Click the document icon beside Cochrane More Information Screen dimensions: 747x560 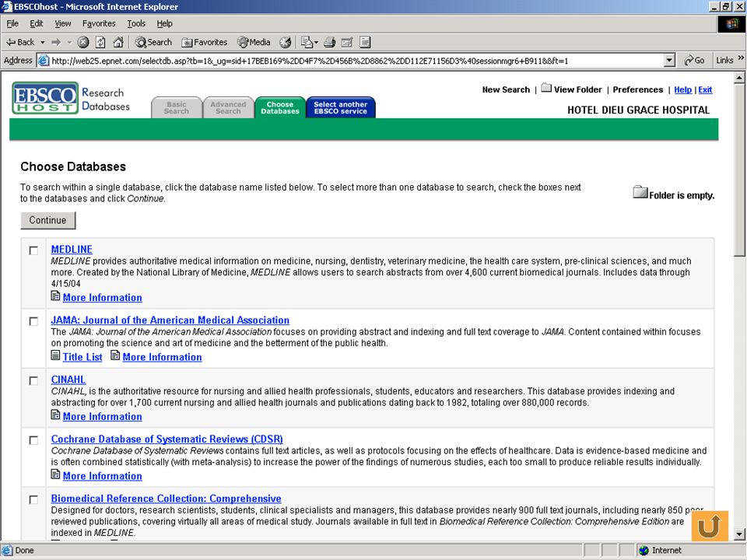pyautogui.click(x=56, y=474)
